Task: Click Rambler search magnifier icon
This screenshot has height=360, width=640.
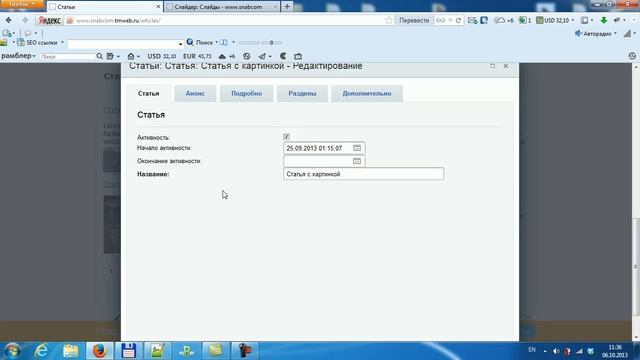Action: 99,56
